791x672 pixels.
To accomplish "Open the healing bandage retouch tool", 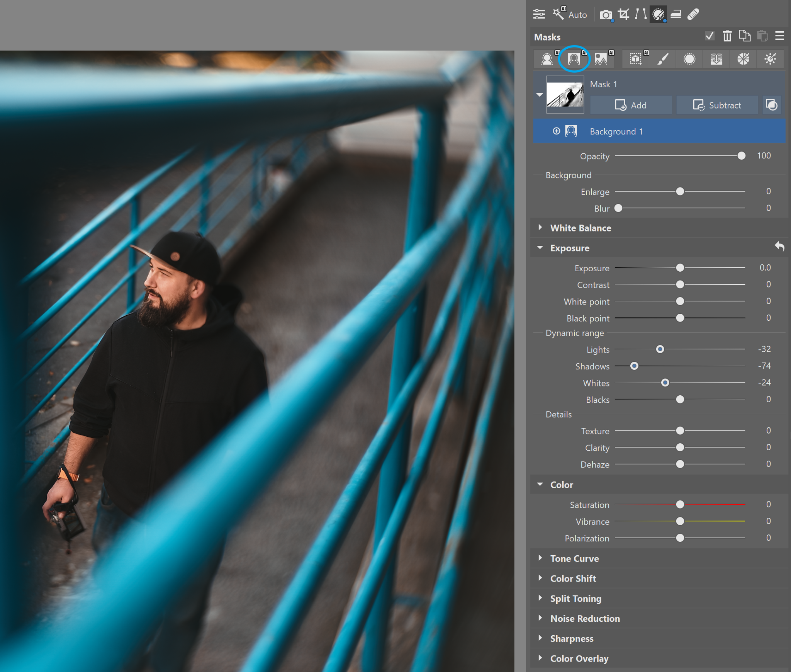I will coord(693,15).
